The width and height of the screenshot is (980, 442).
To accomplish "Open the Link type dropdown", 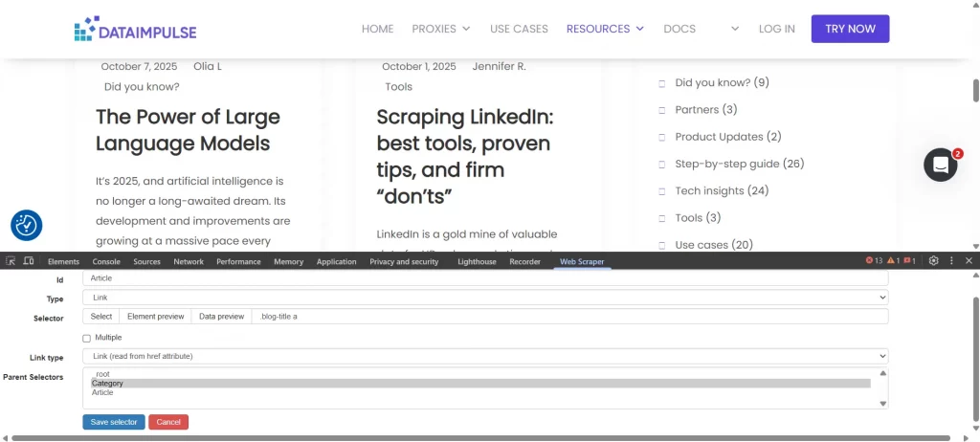I will coord(485,356).
